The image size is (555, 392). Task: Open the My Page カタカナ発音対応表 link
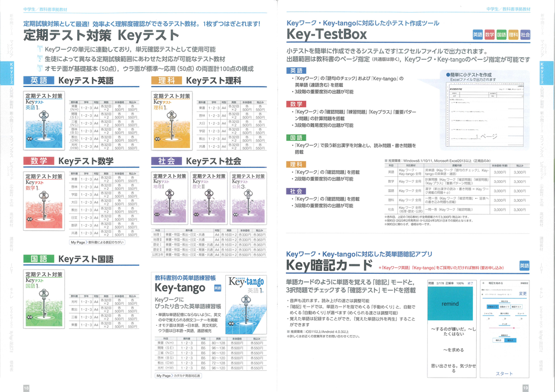pos(178,376)
